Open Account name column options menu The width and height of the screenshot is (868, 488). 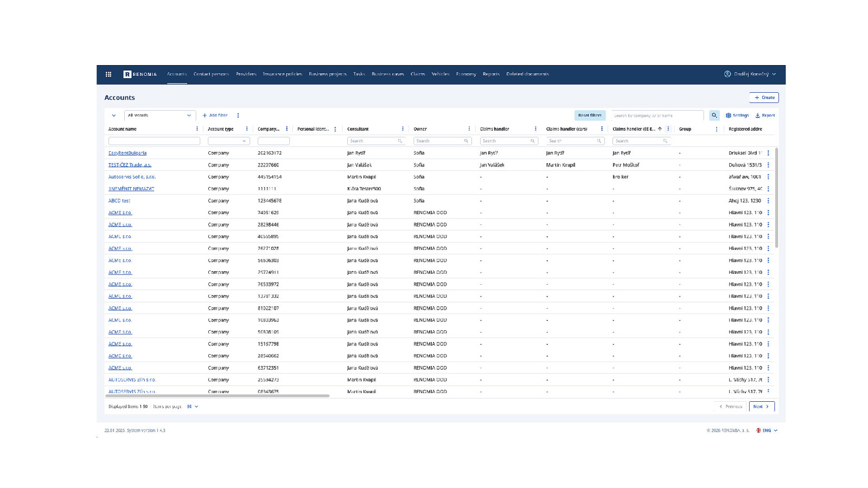(x=197, y=129)
